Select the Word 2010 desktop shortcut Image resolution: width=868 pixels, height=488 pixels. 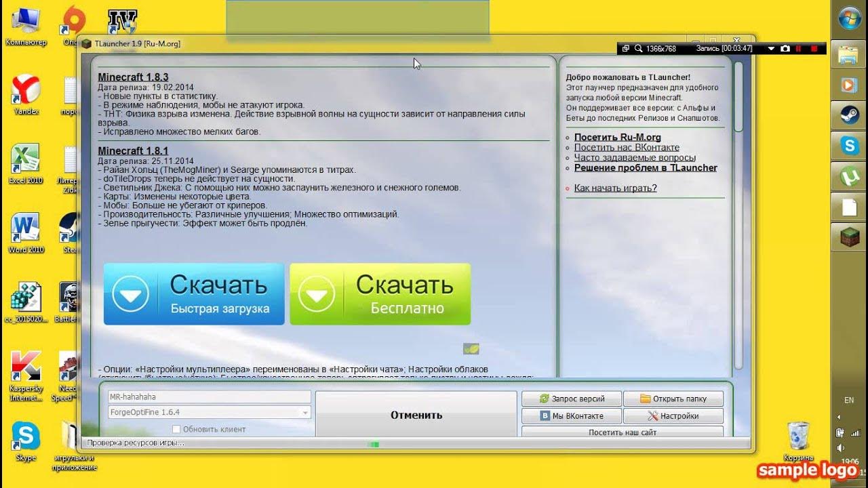click(26, 233)
